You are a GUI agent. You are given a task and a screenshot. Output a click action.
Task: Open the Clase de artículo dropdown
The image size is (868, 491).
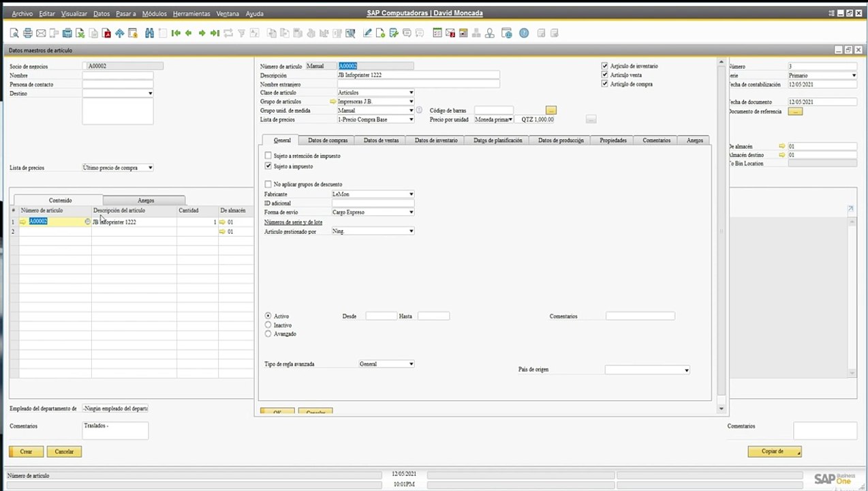(411, 93)
